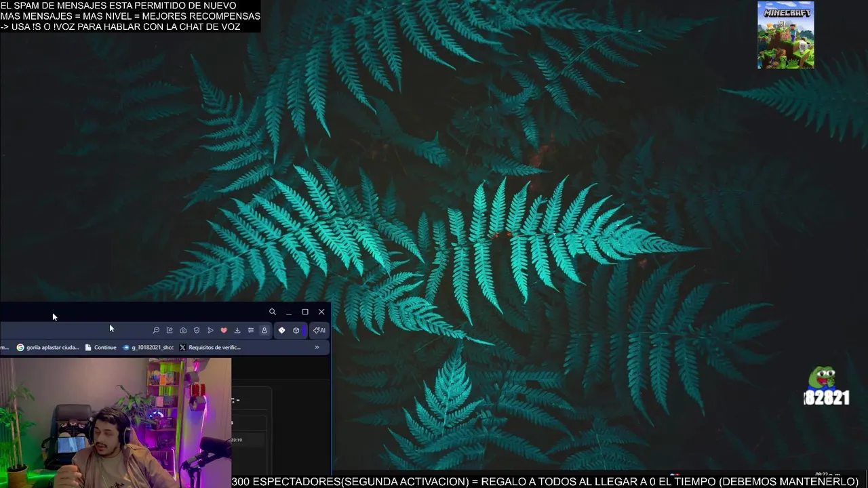Click the send/flow arrow icon
The image size is (868, 488).
tap(210, 330)
